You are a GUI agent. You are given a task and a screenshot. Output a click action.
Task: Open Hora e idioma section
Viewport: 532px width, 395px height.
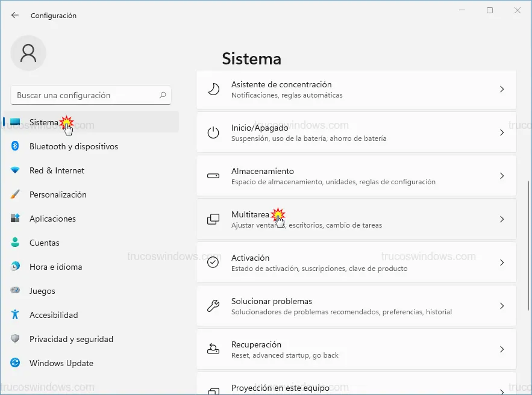(55, 267)
